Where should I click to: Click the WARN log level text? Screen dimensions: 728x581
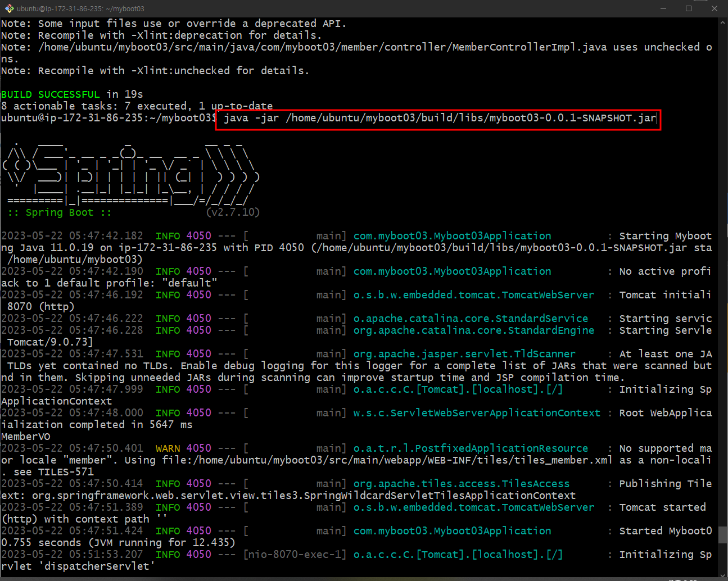pos(168,448)
